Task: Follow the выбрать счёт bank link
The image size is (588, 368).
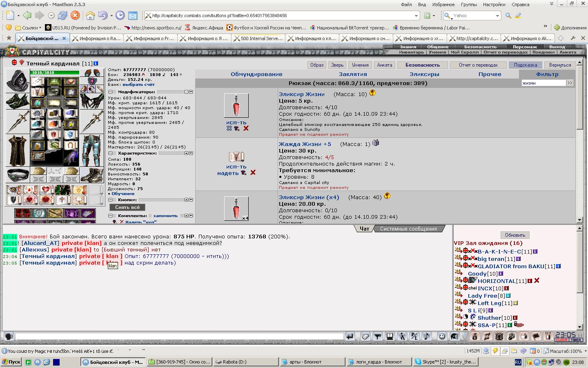Action: pyautogui.click(x=138, y=85)
